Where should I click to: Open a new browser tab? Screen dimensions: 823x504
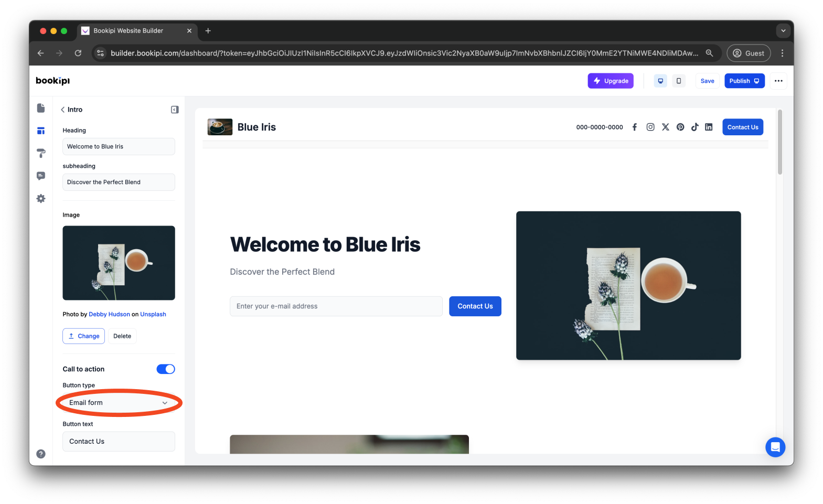coord(208,31)
